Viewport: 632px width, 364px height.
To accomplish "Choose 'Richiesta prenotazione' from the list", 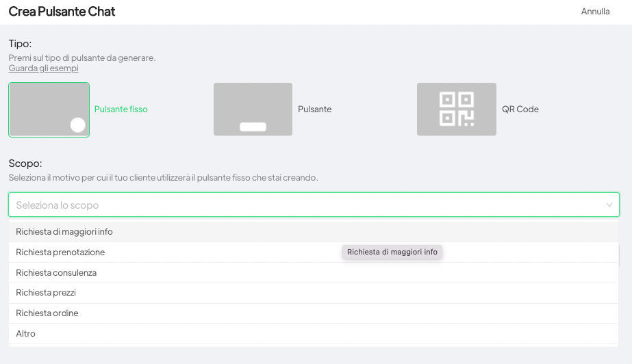I will coord(60,252).
